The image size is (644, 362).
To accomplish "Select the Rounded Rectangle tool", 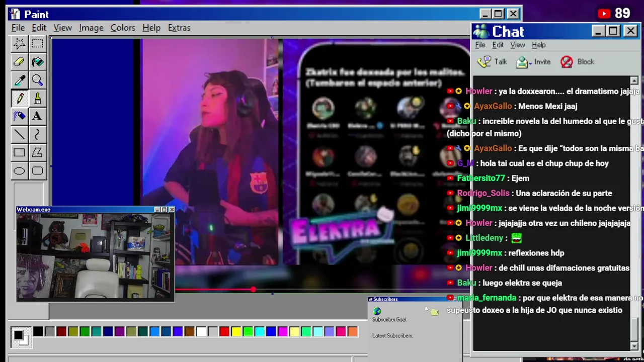I will [x=37, y=170].
